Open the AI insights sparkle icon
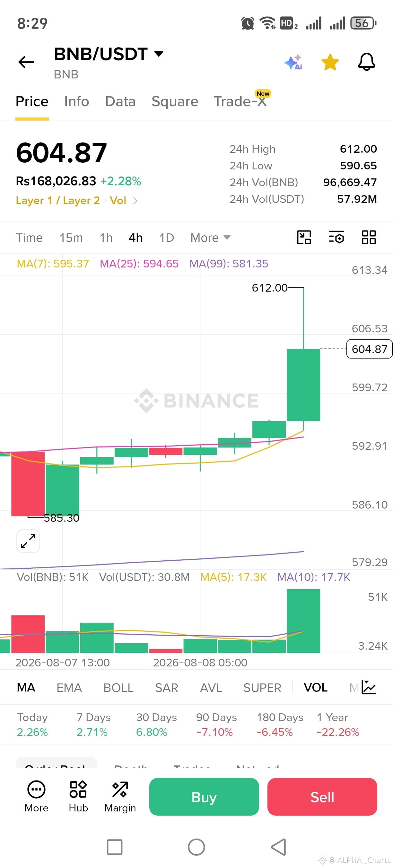The height and width of the screenshot is (868, 393). [x=293, y=62]
